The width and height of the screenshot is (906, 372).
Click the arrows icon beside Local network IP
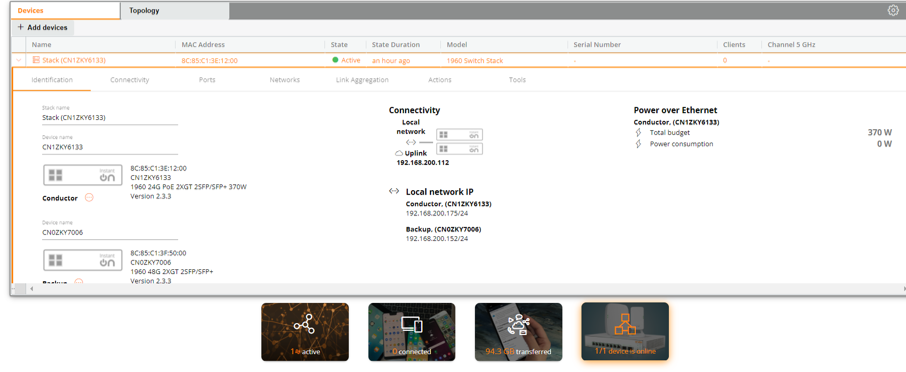394,191
